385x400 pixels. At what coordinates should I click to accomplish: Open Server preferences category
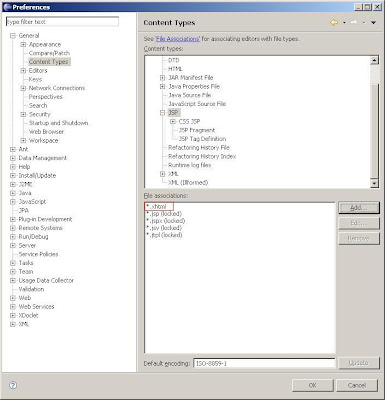pyautogui.click(x=27, y=245)
